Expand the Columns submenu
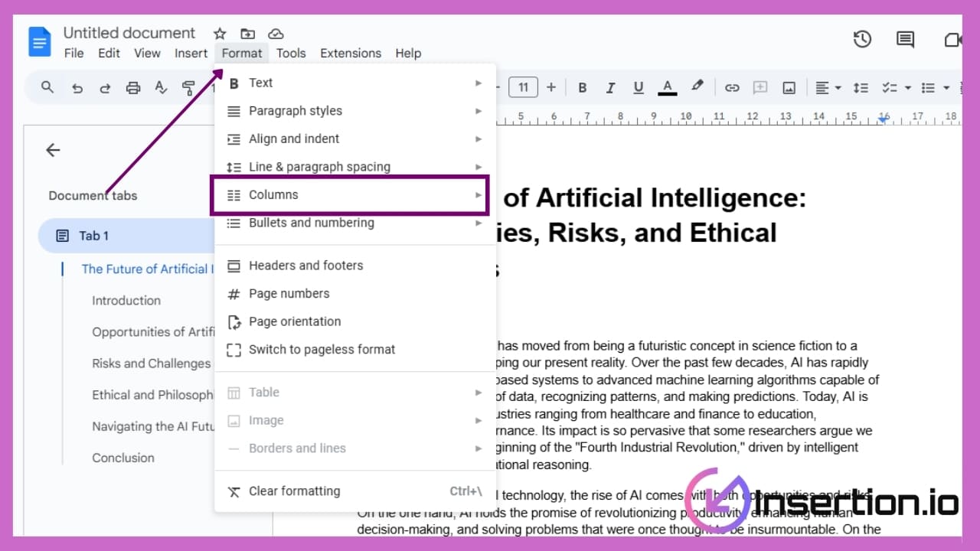The height and width of the screenshot is (551, 980). click(349, 195)
